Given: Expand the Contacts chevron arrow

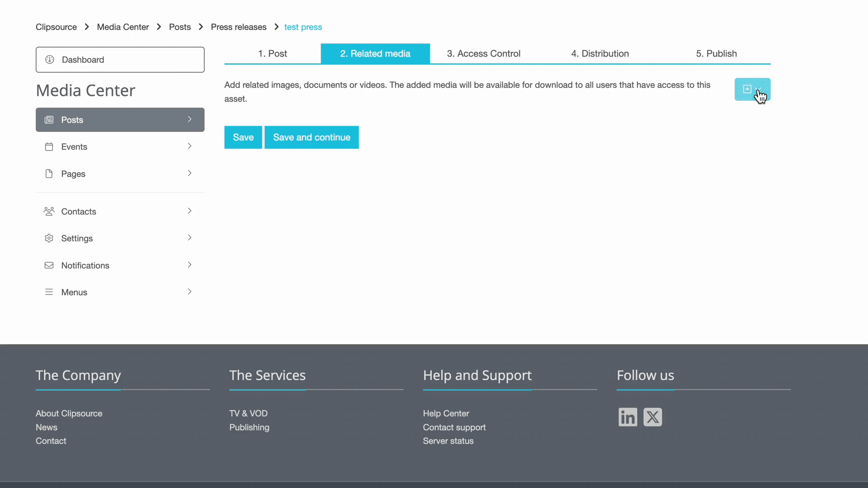Looking at the screenshot, I should click(x=189, y=211).
